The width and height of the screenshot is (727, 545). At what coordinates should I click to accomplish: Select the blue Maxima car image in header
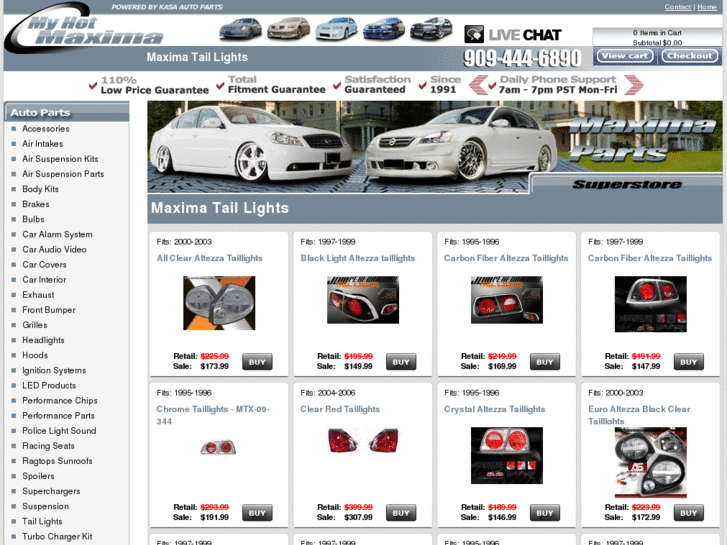[x=384, y=28]
